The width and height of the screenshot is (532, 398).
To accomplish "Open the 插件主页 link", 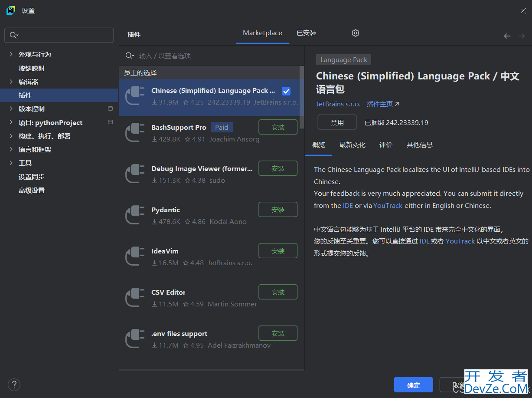I will pos(383,104).
